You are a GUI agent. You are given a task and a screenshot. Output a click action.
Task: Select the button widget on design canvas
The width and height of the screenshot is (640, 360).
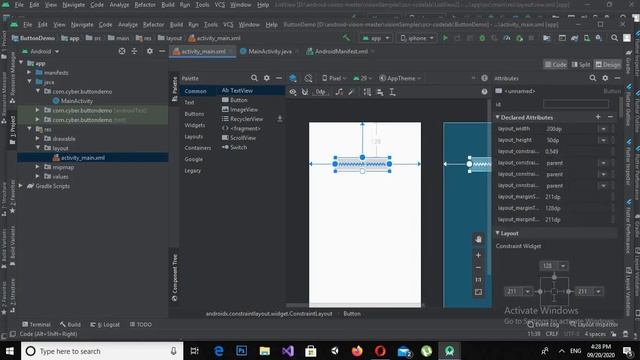[362, 164]
